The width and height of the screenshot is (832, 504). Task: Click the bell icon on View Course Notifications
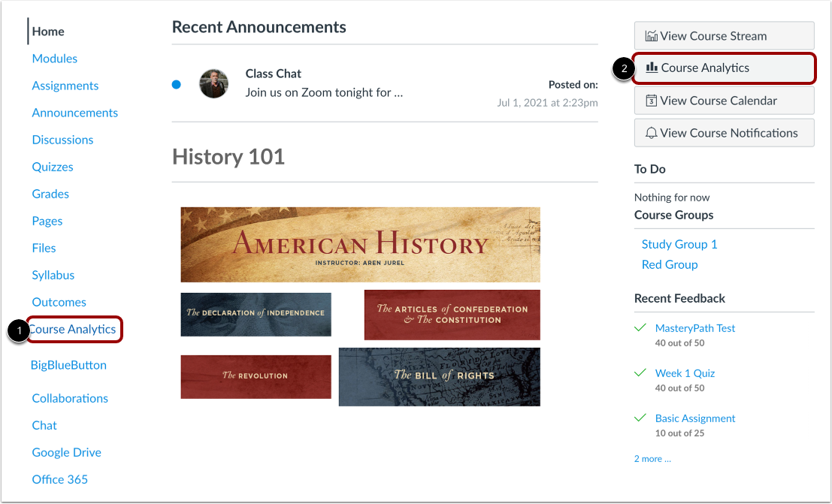tap(652, 132)
